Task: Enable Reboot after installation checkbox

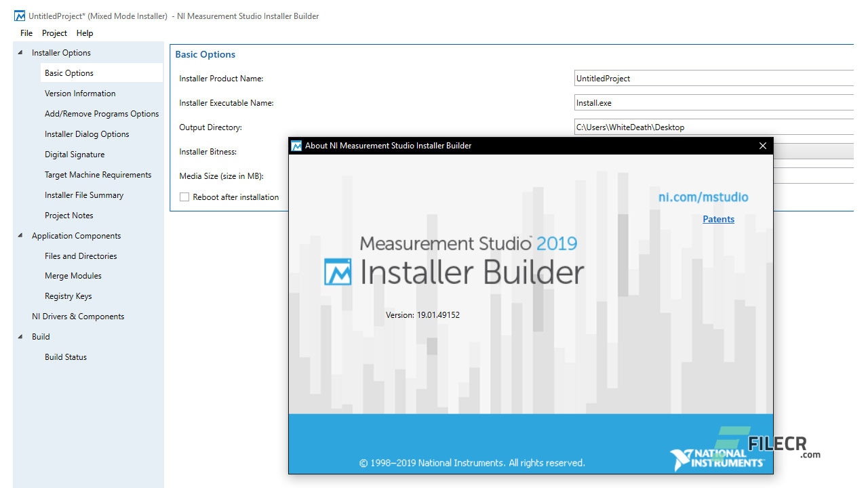Action: 184,197
